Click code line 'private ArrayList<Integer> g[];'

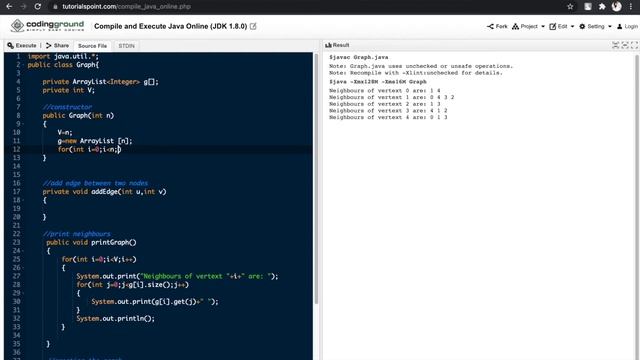[100, 82]
